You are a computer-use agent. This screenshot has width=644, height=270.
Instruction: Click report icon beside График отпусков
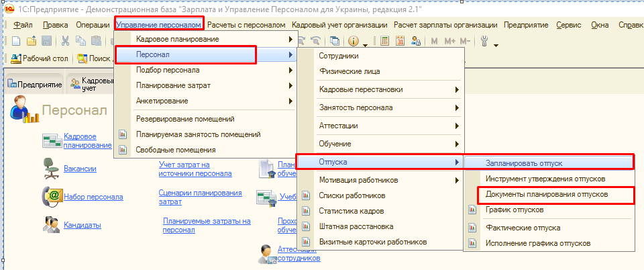pyautogui.click(x=472, y=210)
